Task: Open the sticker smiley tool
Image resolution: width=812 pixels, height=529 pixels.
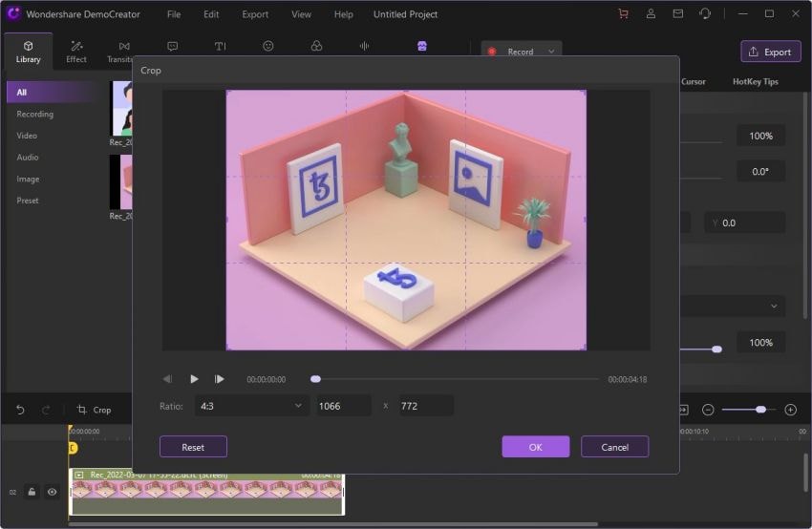Action: click(268, 46)
